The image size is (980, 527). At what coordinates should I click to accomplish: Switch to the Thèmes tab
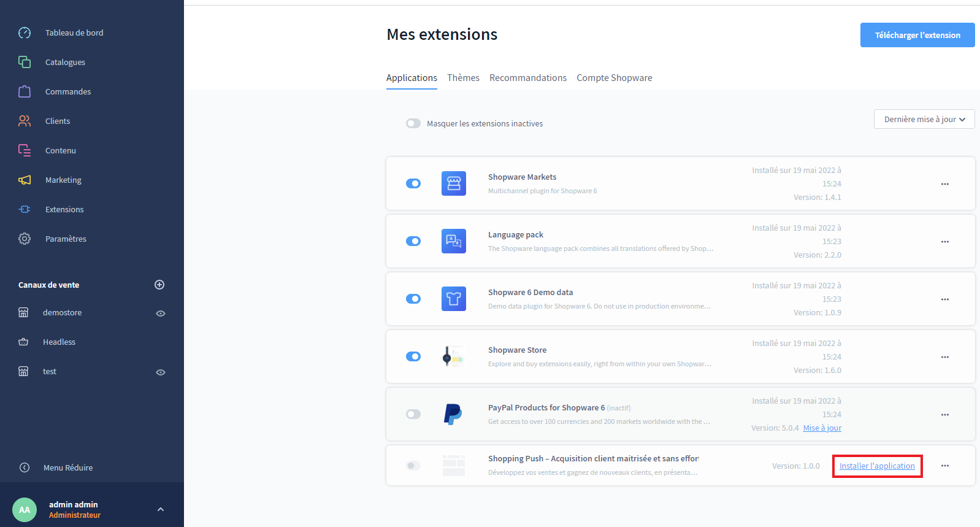click(x=463, y=78)
